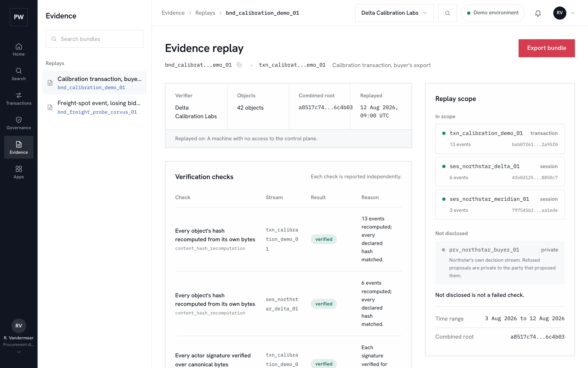Open Transactions section
588x368 pixels.
pyautogui.click(x=19, y=99)
